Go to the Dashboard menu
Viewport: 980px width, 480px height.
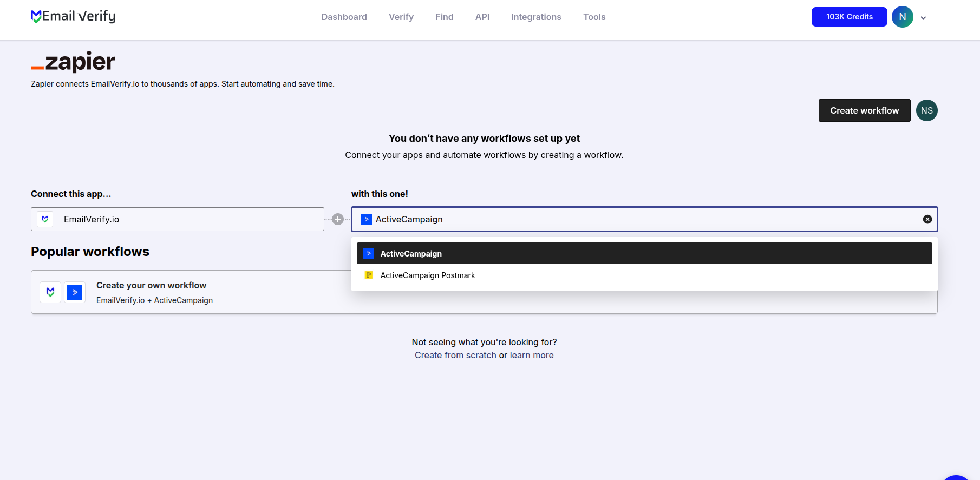[344, 17]
